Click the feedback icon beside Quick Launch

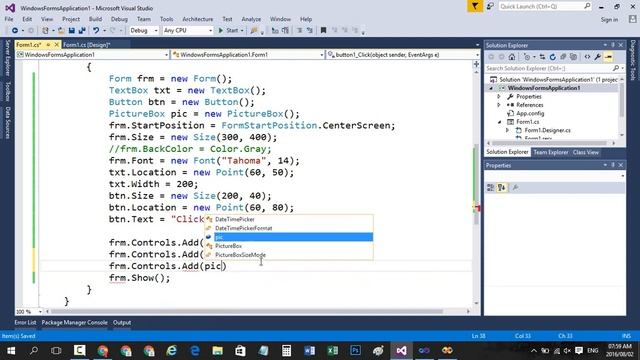490,6
